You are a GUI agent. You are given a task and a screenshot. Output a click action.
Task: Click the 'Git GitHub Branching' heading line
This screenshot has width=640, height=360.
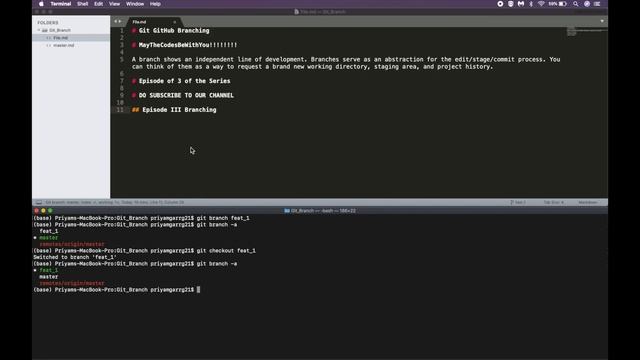[171, 31]
